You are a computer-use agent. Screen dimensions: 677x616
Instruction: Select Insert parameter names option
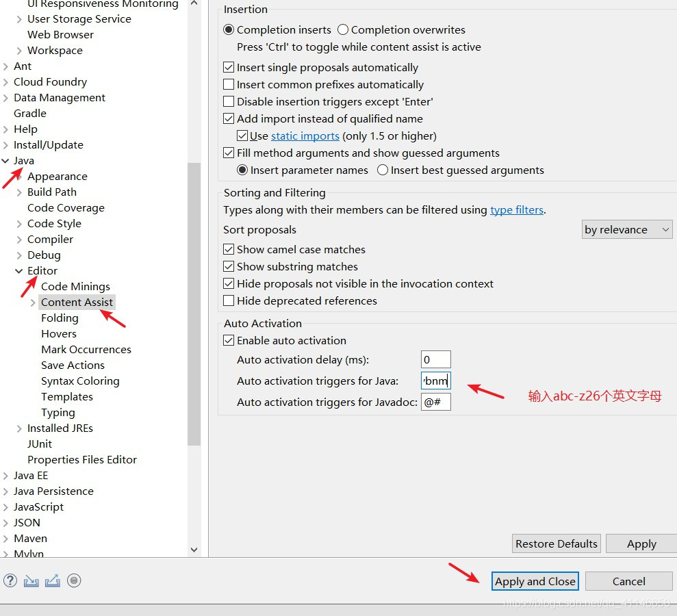[x=242, y=170]
